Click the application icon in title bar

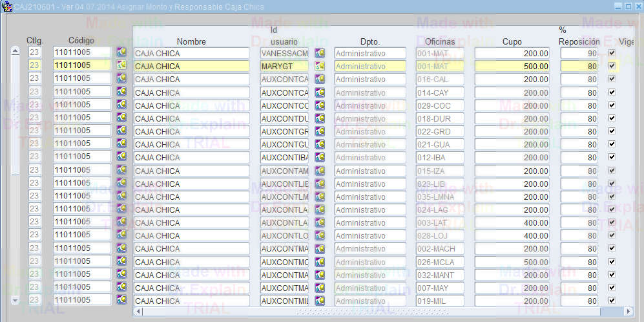tap(8, 6)
